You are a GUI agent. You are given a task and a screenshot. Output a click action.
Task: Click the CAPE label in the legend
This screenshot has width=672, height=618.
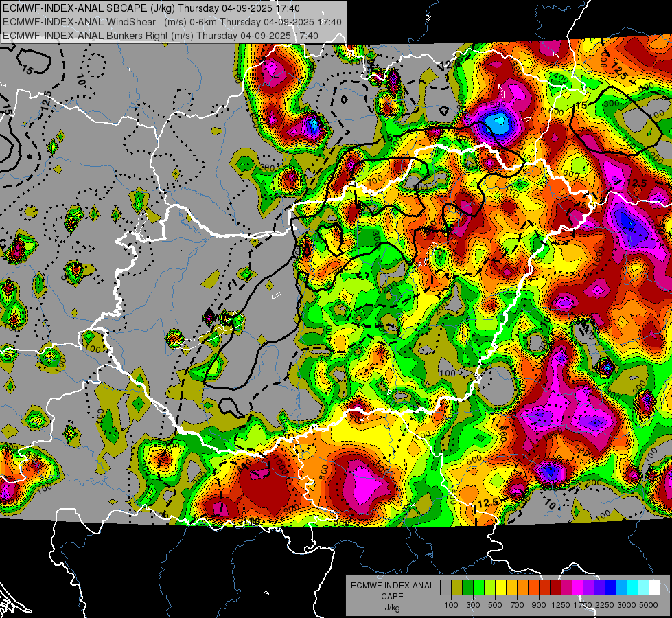(392, 596)
